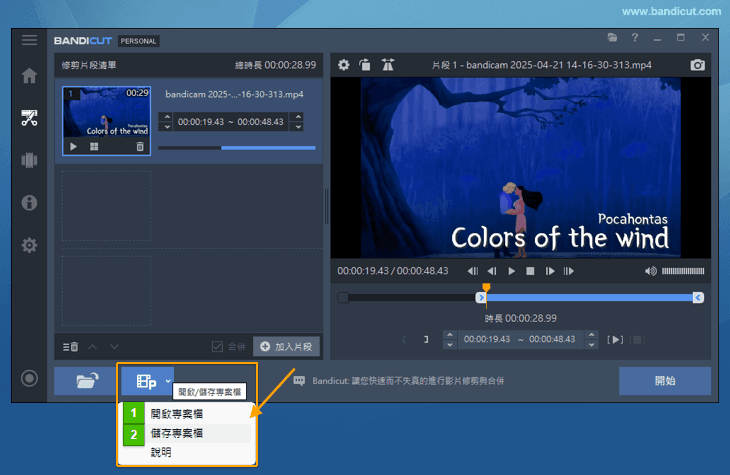Click the rotate video icon
The width and height of the screenshot is (730, 475).
coord(365,65)
